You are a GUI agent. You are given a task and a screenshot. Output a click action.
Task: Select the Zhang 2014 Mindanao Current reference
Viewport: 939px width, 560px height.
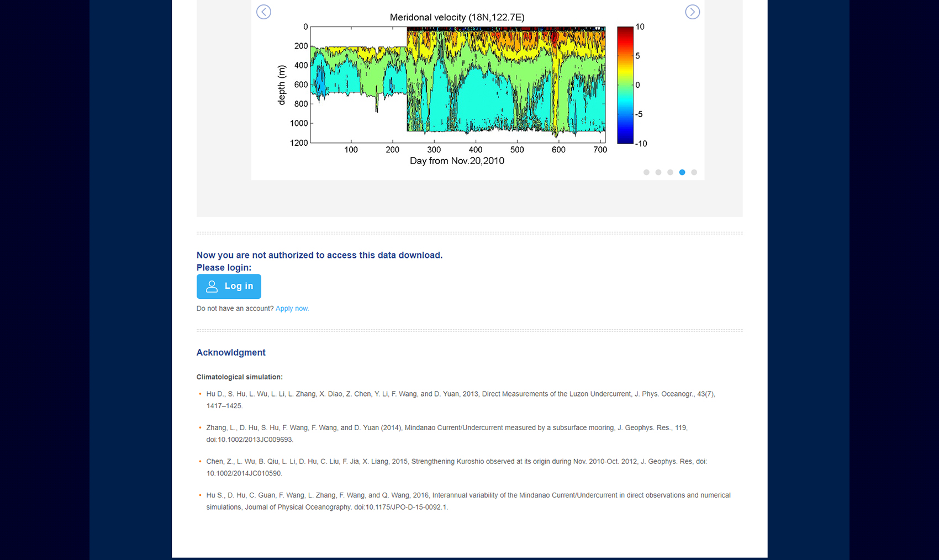pyautogui.click(x=447, y=434)
